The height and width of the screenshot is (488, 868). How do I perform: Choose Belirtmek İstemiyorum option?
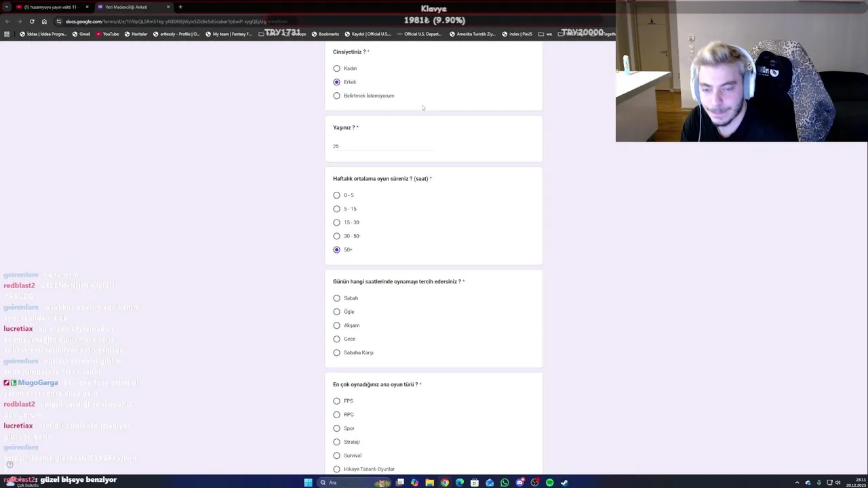click(336, 96)
